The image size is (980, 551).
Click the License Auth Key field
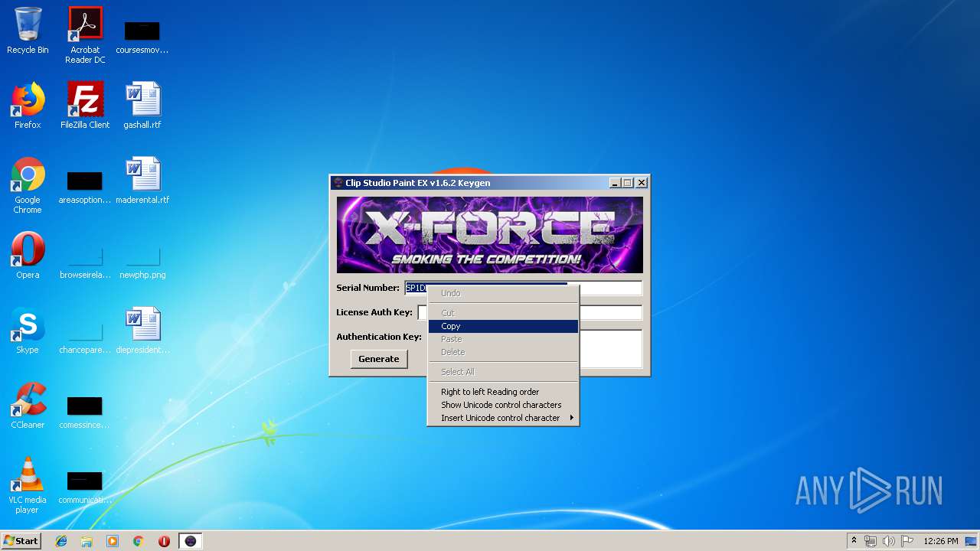pos(529,312)
